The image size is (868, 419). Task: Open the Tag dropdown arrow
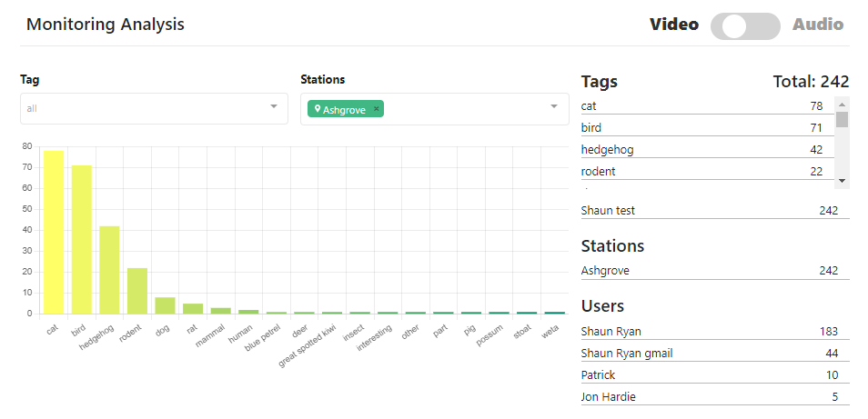point(274,108)
